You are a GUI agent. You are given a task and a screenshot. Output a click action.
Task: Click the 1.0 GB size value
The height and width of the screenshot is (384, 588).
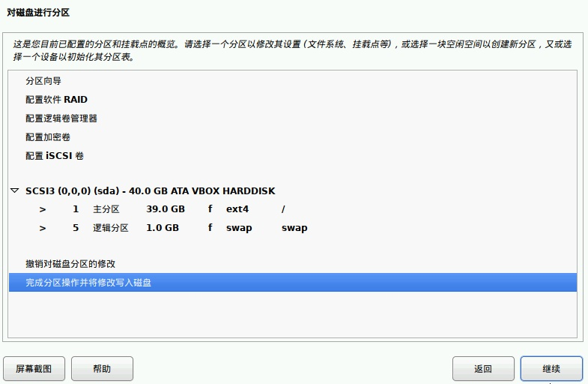(163, 228)
